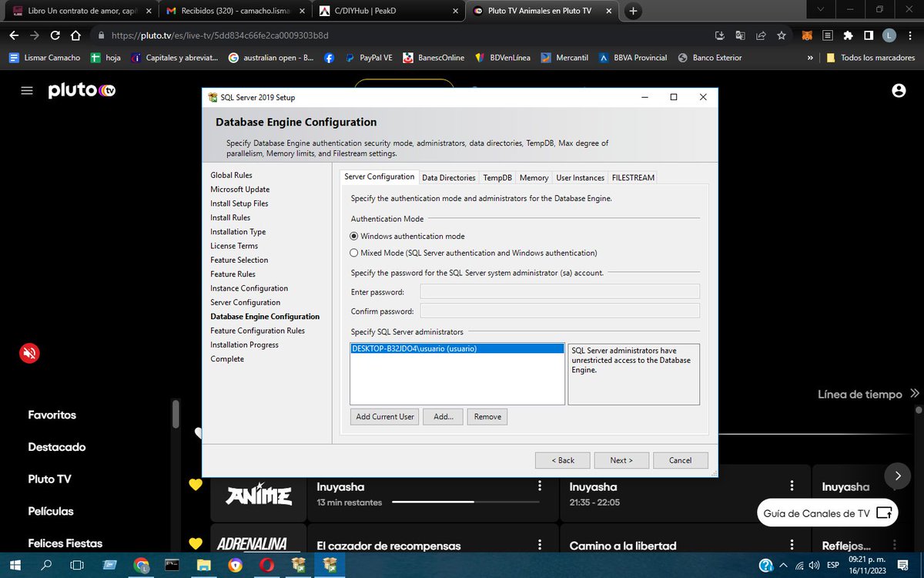Click the Add... button

pos(443,417)
